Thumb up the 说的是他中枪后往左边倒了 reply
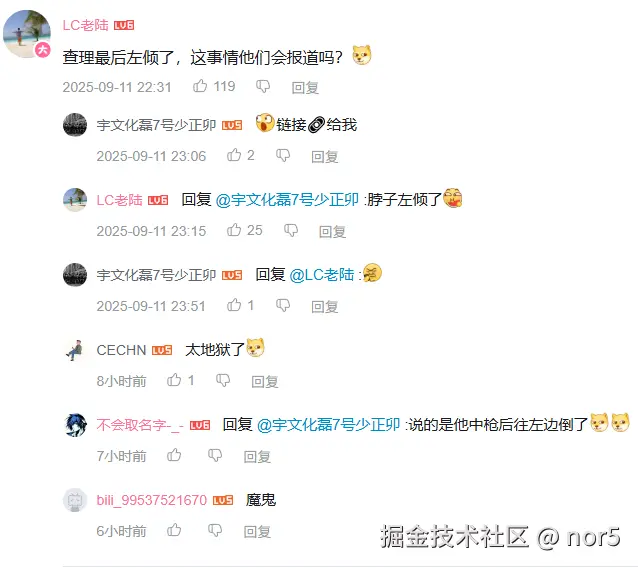This screenshot has height=568, width=638. (x=174, y=455)
